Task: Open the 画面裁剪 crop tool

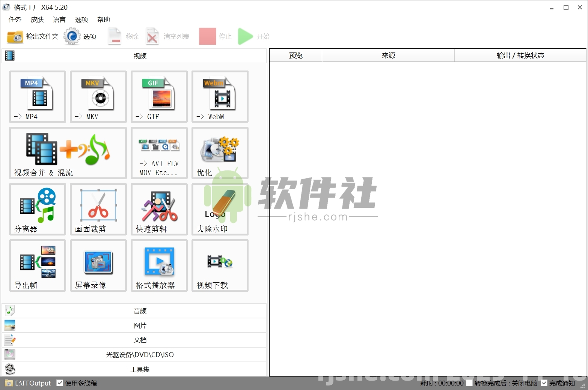Action: tap(98, 209)
